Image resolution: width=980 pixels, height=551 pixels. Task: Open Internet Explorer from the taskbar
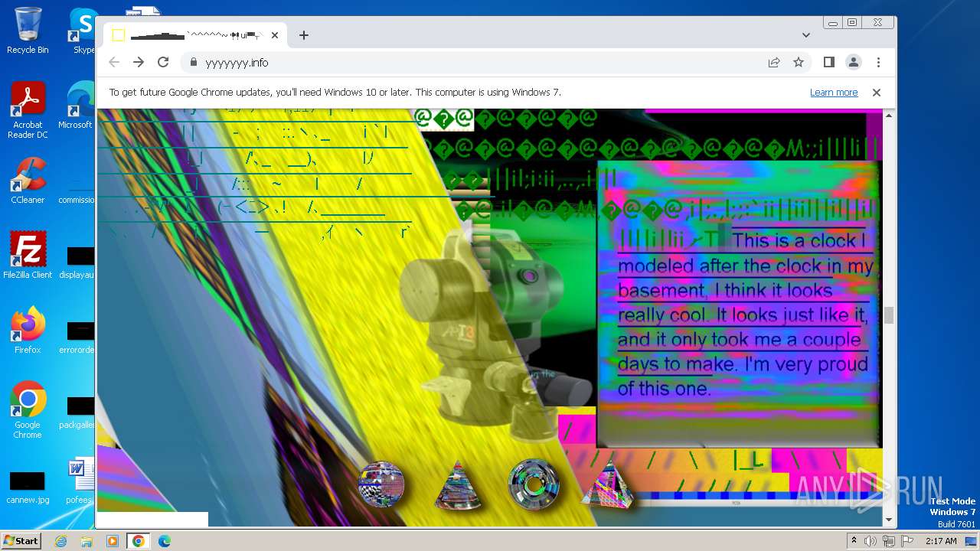61,541
